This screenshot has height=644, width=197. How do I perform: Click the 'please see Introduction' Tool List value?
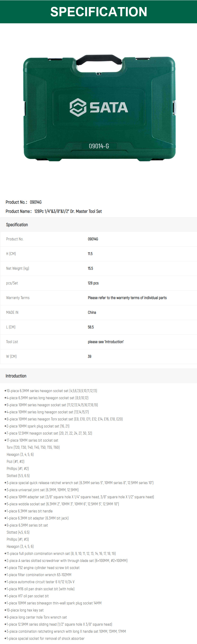(x=106, y=342)
